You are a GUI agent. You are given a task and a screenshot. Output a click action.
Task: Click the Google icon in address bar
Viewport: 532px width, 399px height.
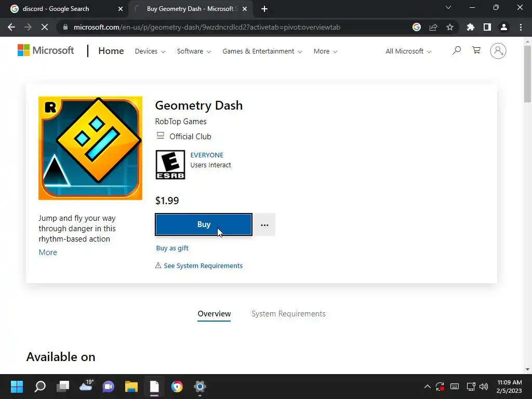417,27
